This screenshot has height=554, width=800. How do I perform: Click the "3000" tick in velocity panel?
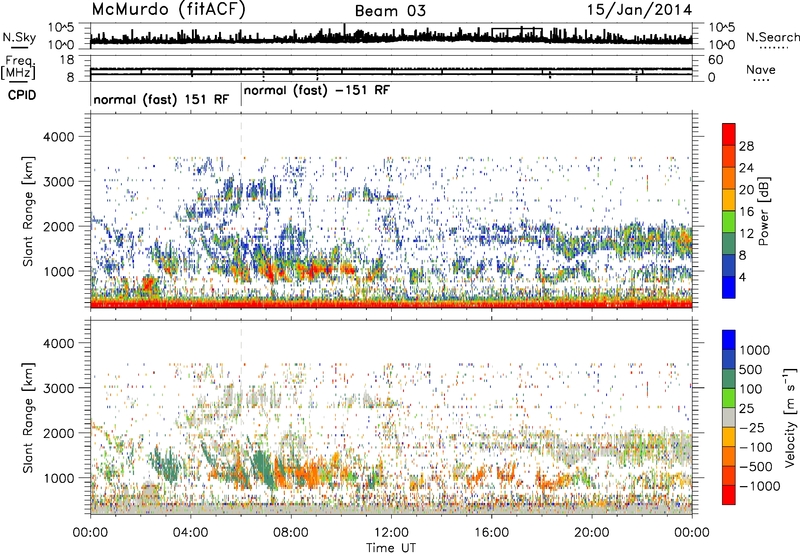pos(58,388)
